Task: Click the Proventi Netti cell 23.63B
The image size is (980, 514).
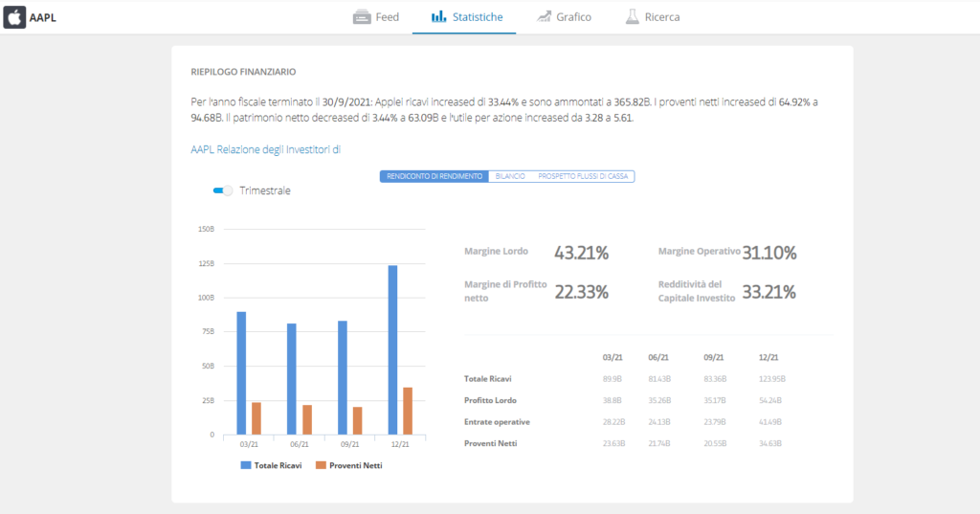Action: pos(613,443)
